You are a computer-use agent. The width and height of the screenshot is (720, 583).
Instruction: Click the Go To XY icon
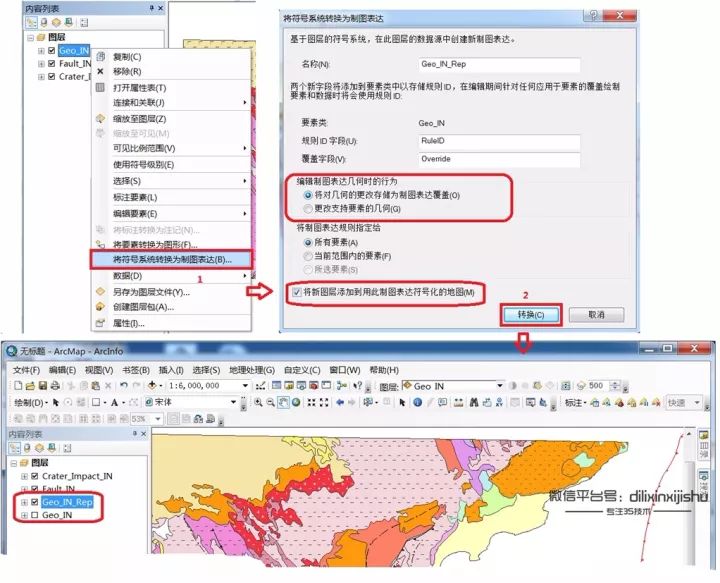pyautogui.click(x=499, y=403)
